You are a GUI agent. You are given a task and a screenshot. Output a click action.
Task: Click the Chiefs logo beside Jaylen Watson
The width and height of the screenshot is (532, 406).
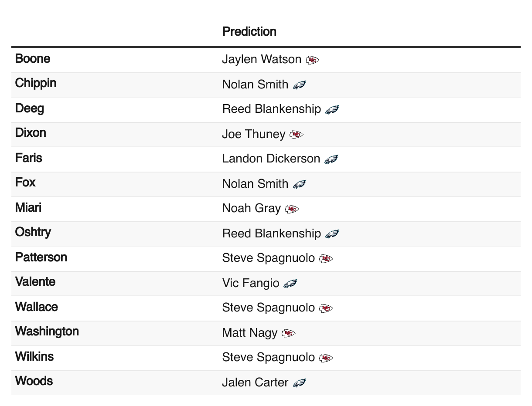tap(313, 60)
